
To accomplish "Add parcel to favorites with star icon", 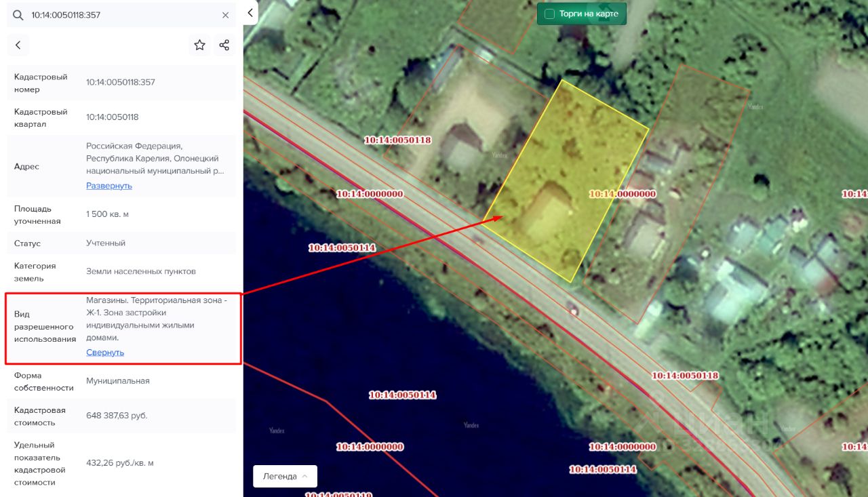I will click(199, 45).
